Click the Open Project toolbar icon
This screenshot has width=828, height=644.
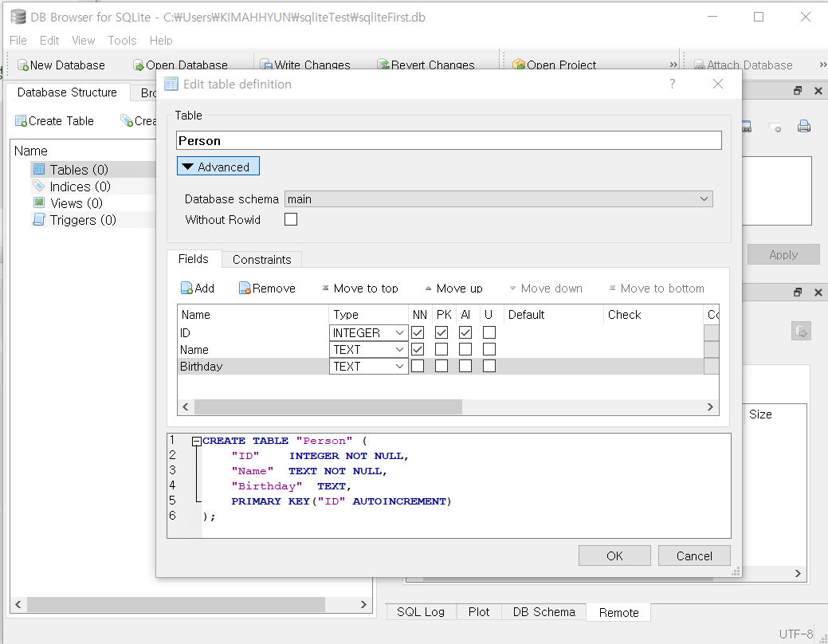519,65
